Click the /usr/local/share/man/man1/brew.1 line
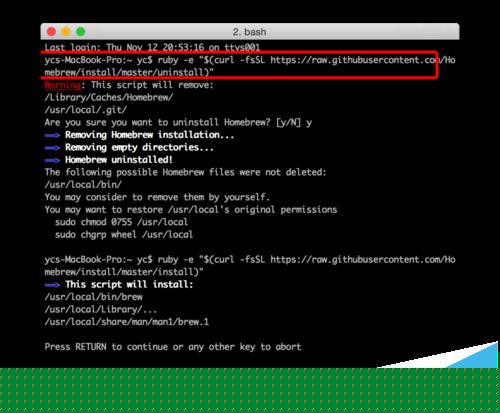Image resolution: width=500 pixels, height=413 pixels. [x=127, y=322]
